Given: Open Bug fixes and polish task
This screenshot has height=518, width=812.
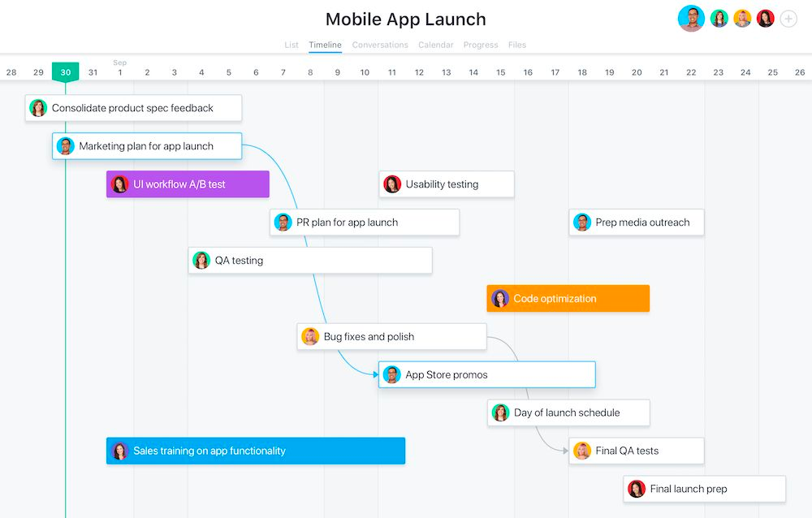Looking at the screenshot, I should tap(392, 337).
